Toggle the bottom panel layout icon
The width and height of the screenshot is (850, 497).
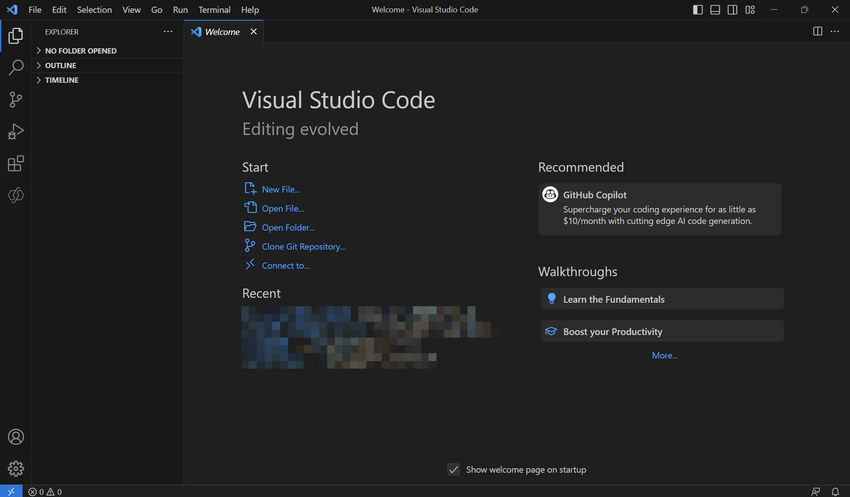pyautogui.click(x=715, y=10)
